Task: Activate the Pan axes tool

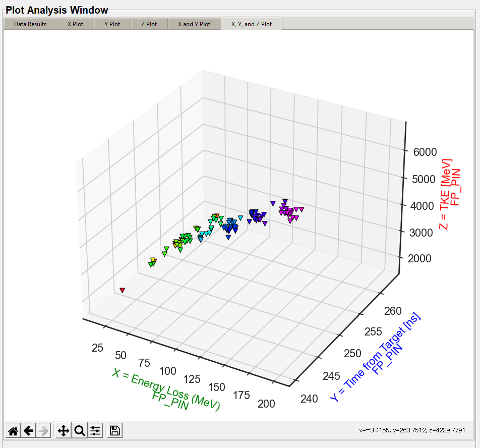Action: pos(64,430)
